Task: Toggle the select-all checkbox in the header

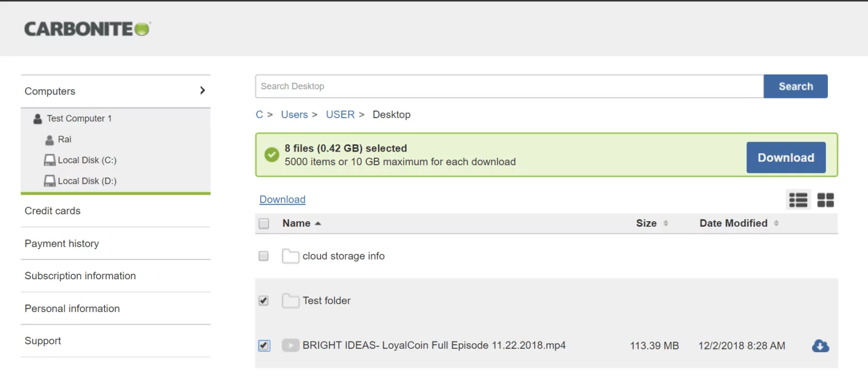Action: (263, 223)
